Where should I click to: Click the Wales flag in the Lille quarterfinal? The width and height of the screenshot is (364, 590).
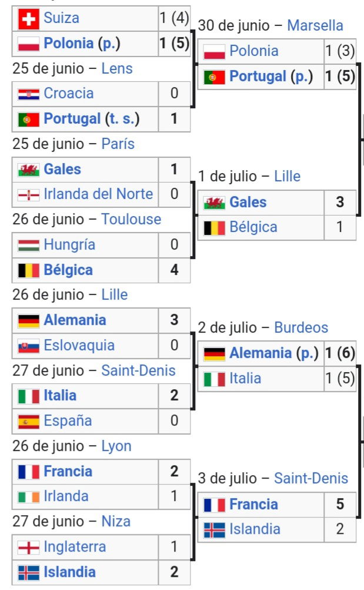(x=214, y=203)
